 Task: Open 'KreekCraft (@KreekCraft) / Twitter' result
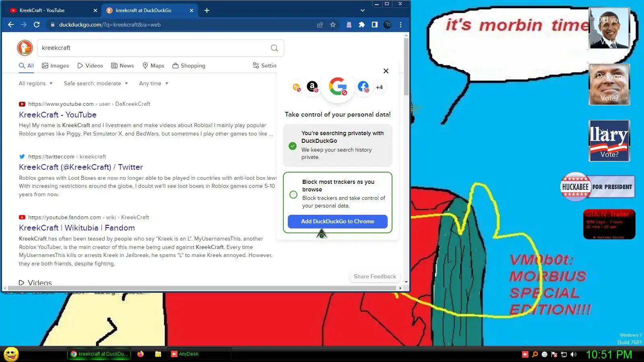[81, 167]
